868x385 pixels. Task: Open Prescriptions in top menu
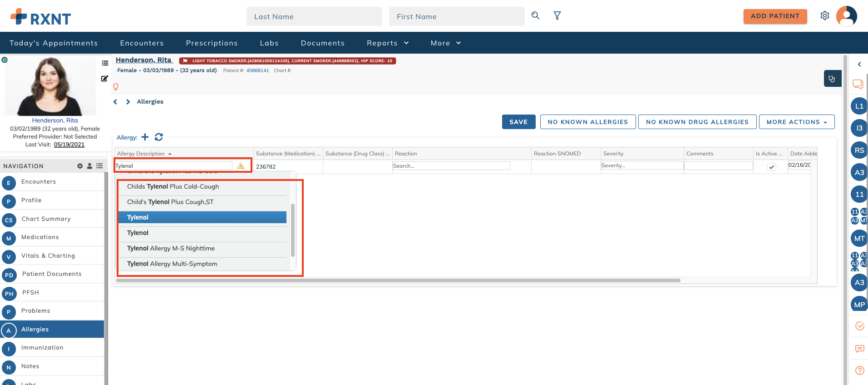pos(212,43)
